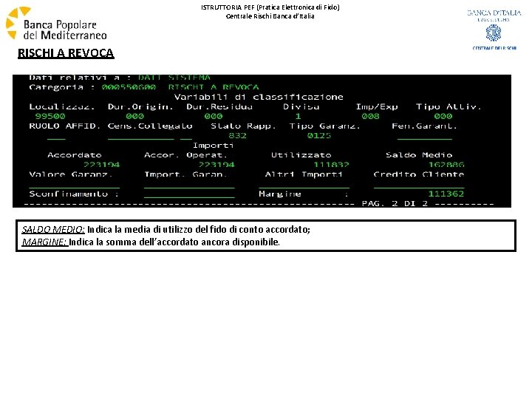The image size is (532, 399).
Task: Click the Margine value 111362
Action: tap(446, 194)
